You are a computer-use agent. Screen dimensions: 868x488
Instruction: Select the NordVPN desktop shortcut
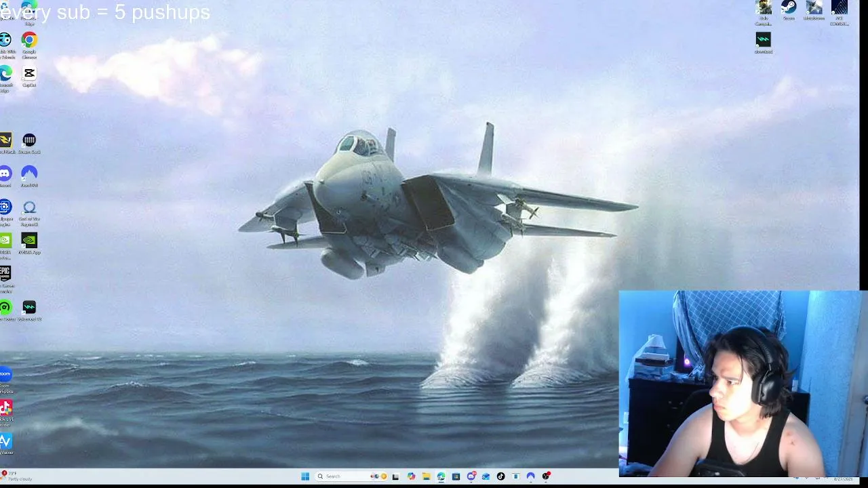click(29, 177)
